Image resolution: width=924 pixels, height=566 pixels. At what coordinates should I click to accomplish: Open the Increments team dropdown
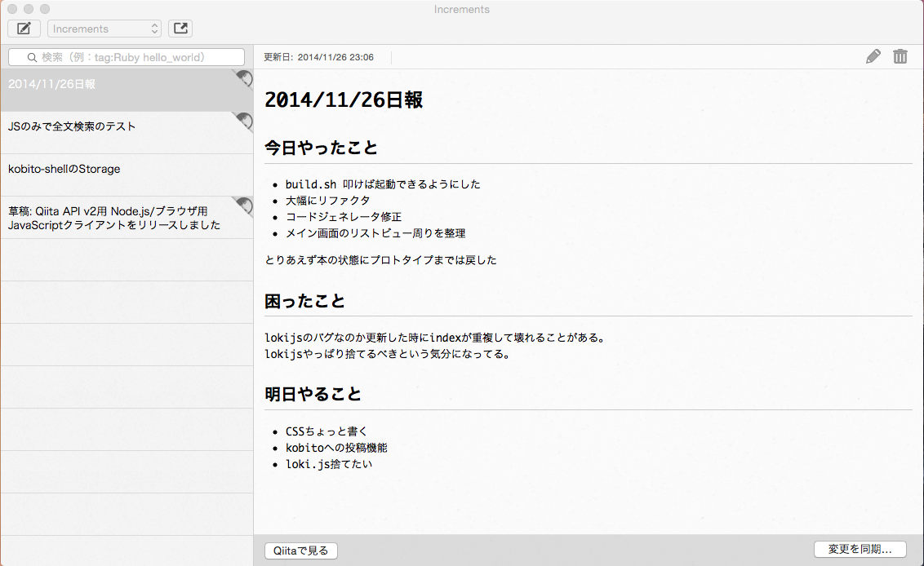pyautogui.click(x=104, y=29)
